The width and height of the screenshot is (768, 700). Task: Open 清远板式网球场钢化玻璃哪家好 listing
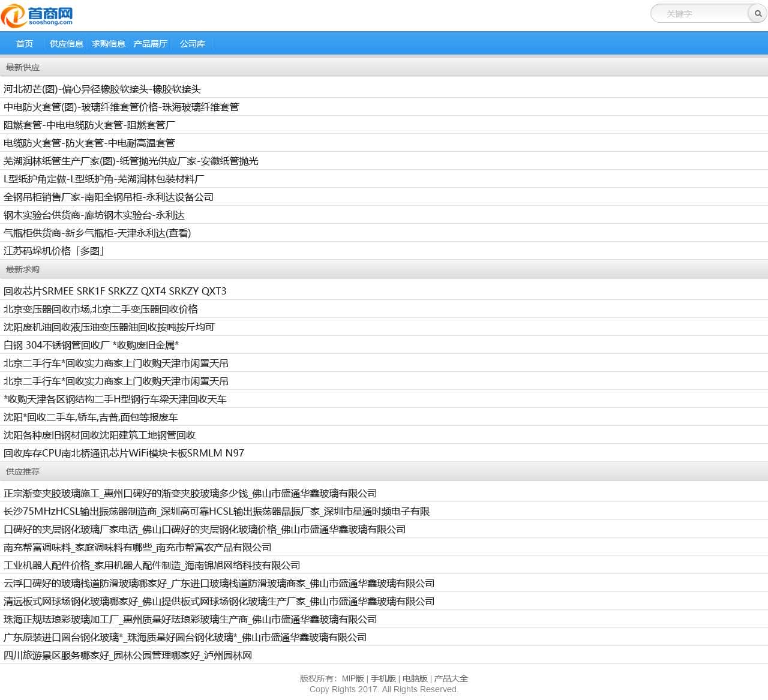pyautogui.click(x=219, y=601)
